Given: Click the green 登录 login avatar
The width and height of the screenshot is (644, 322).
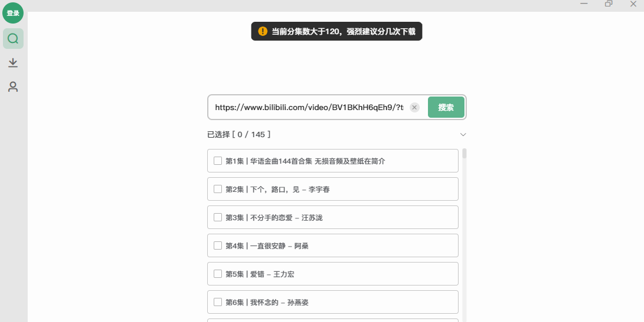Looking at the screenshot, I should pos(13,13).
